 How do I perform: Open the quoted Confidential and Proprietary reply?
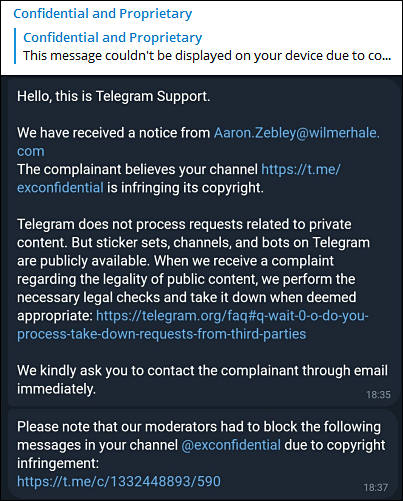click(x=113, y=38)
